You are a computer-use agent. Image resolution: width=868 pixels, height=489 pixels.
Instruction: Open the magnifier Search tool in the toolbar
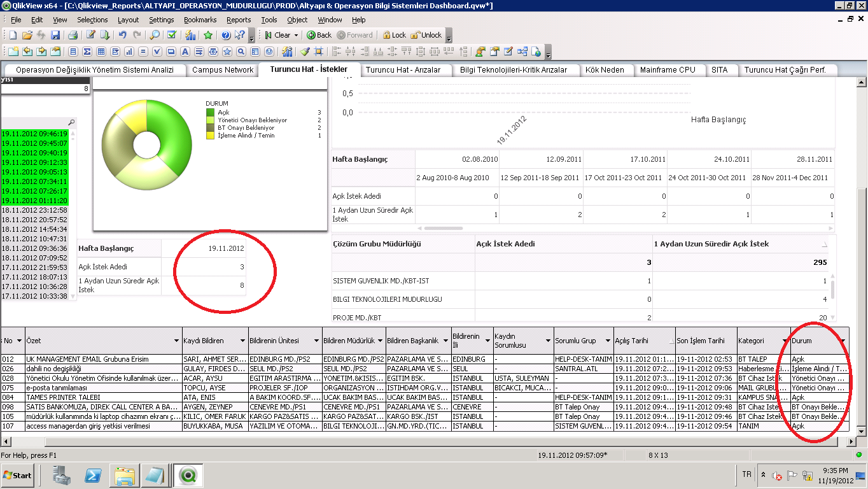tap(155, 35)
